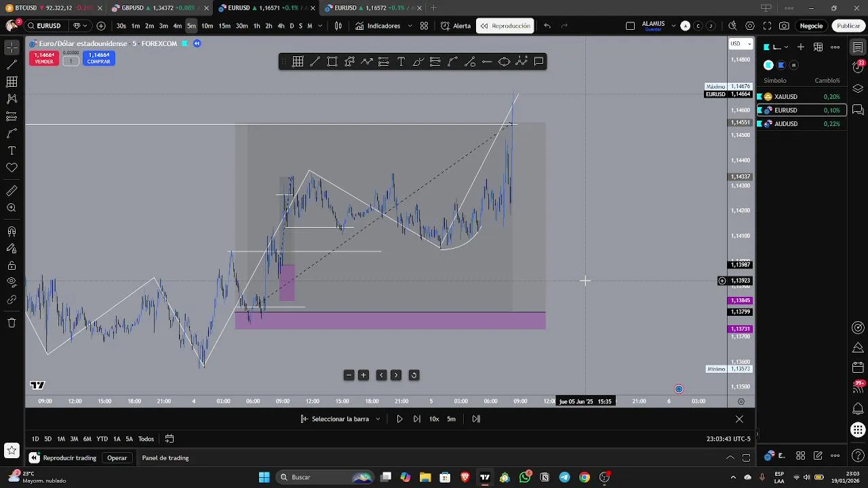
Task: Select the 30s timeframe
Action: pos(121,26)
